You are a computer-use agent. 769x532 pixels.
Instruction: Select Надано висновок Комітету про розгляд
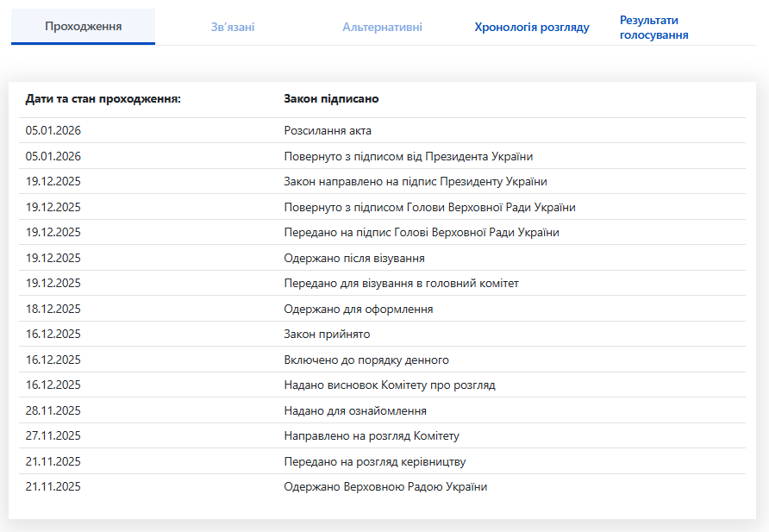tap(382, 385)
